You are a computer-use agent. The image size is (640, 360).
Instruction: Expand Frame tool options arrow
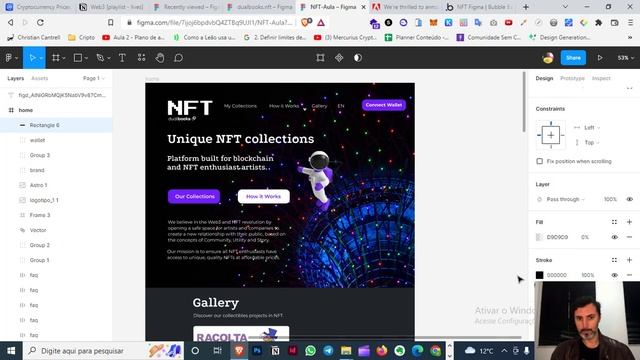(x=64, y=59)
